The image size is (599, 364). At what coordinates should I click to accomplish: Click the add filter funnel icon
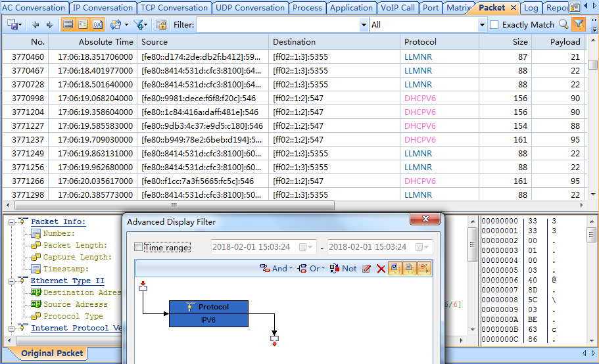(x=141, y=25)
